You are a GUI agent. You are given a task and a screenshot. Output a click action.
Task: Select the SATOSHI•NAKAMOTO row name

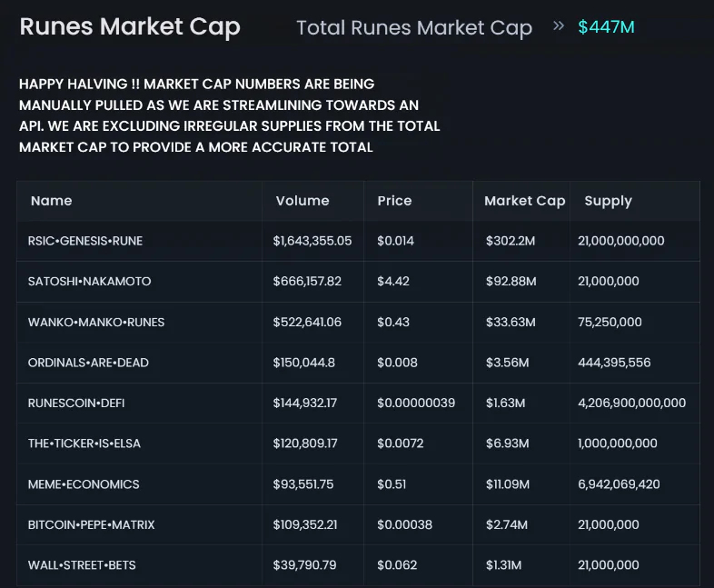[89, 282]
